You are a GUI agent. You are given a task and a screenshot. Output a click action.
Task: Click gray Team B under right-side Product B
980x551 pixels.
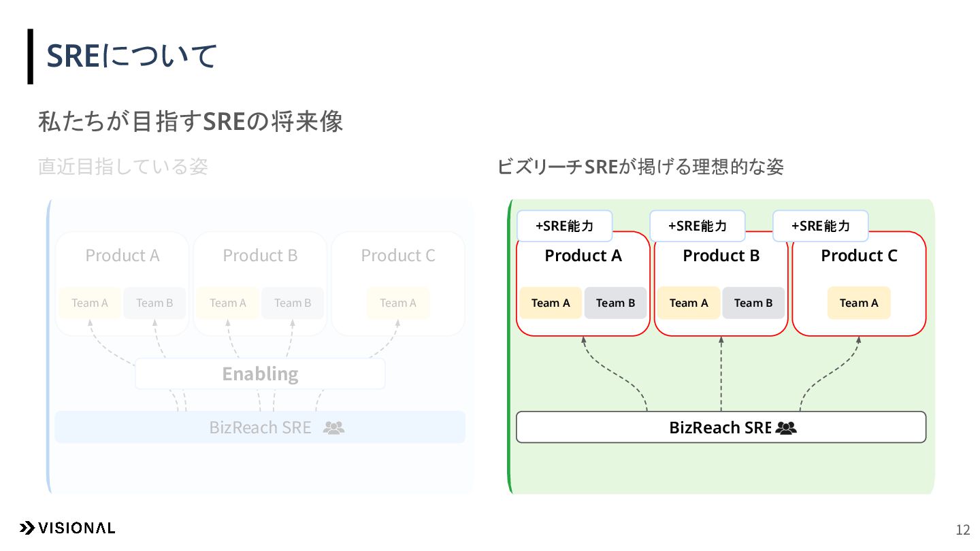point(753,303)
